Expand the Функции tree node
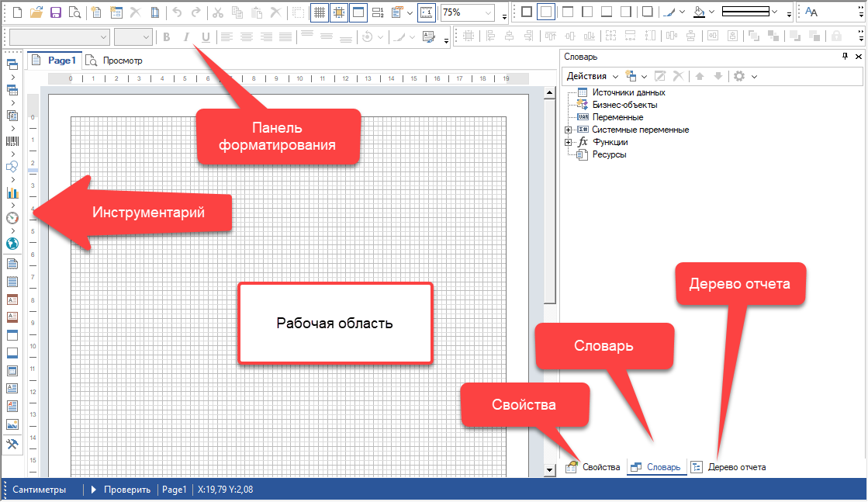Image resolution: width=868 pixels, height=502 pixels. click(568, 142)
